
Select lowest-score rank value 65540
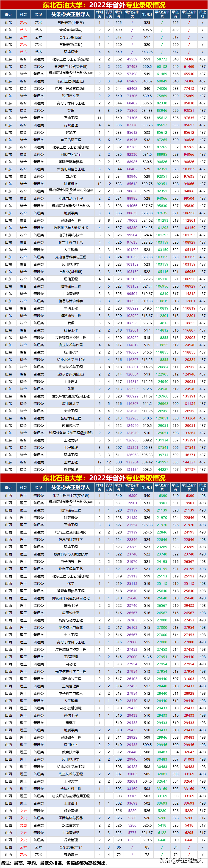click(x=189, y=74)
